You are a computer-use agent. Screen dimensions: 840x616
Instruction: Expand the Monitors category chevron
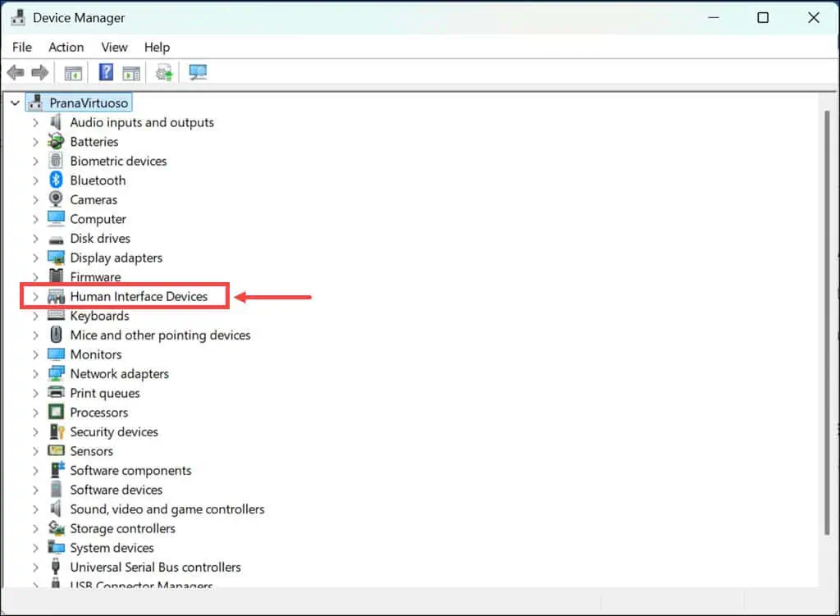[35, 354]
